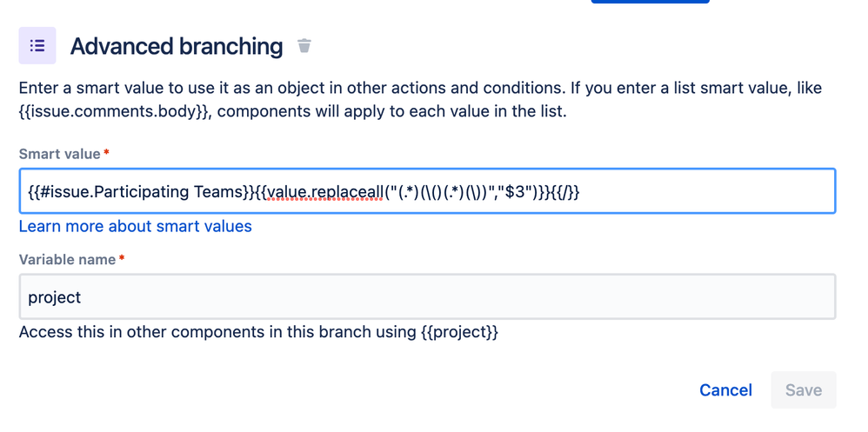The image size is (868, 432).
Task: Click the red asterisk beside Smart value
Action: (x=106, y=152)
